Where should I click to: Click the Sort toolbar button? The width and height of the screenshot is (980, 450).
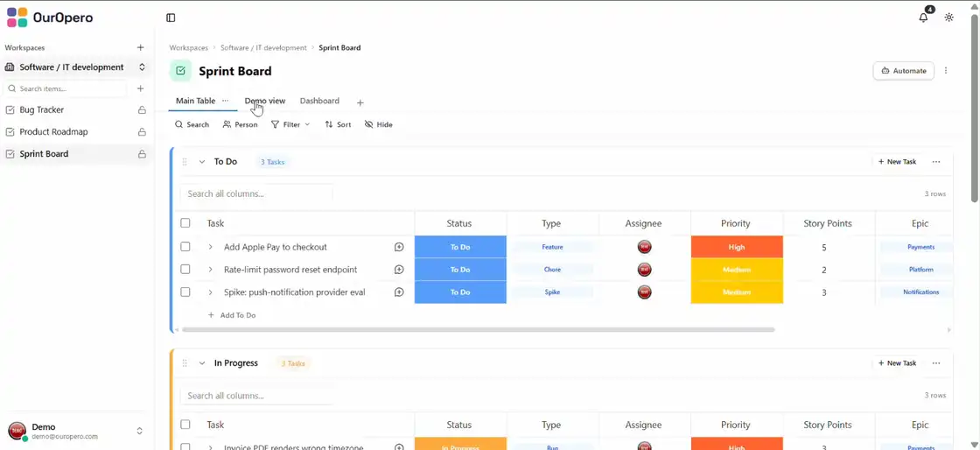pyautogui.click(x=338, y=124)
